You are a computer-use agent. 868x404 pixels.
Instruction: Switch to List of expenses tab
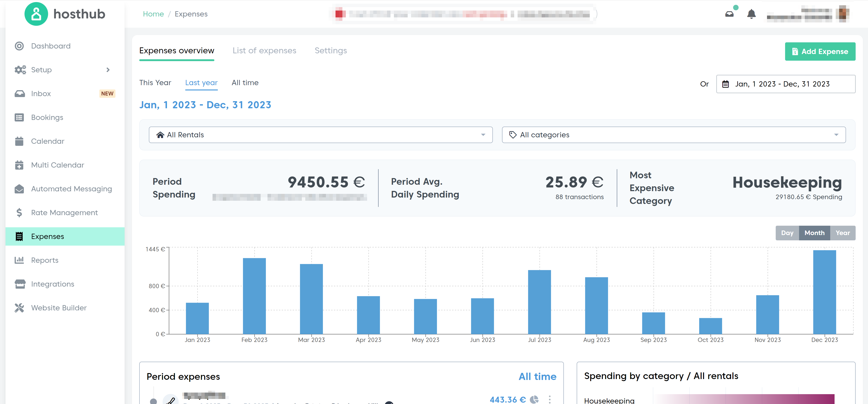[x=264, y=51]
